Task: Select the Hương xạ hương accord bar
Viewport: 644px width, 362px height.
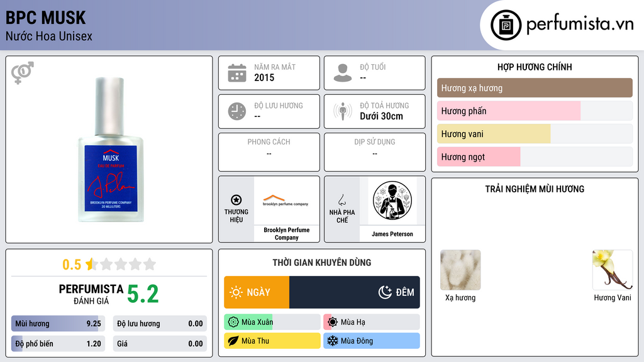Action: [x=535, y=88]
